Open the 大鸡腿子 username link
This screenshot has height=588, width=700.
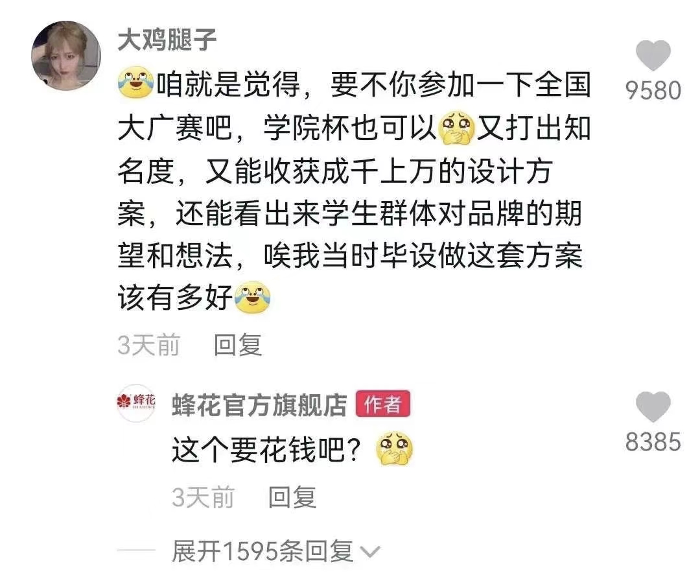(x=167, y=40)
